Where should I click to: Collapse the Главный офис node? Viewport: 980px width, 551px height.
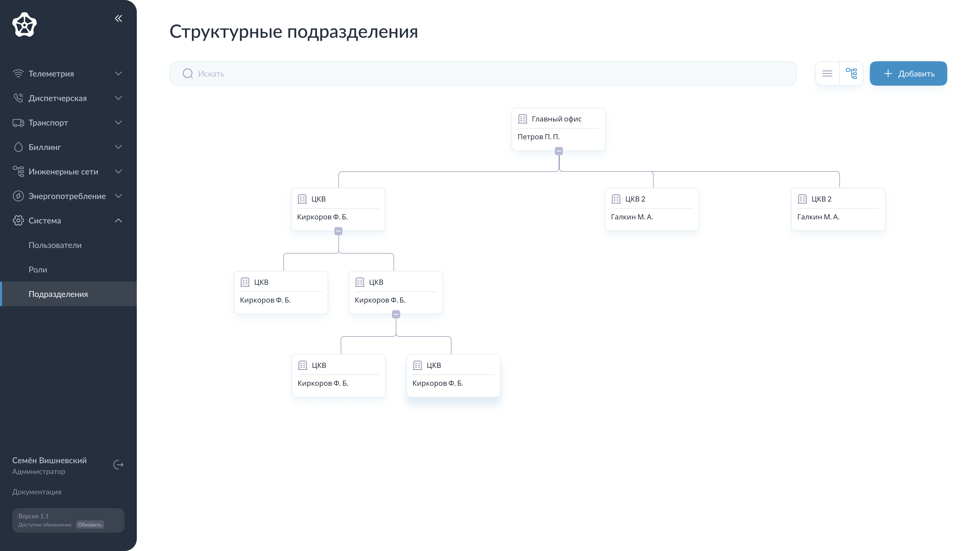558,151
